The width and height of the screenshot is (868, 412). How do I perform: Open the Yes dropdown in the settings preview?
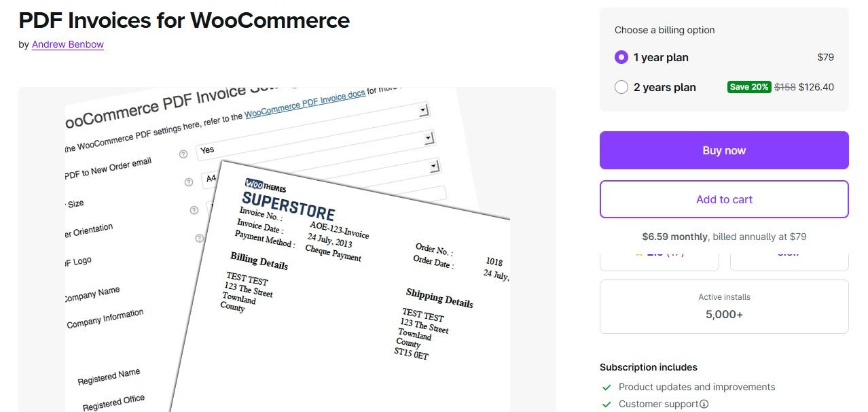pyautogui.click(x=429, y=138)
